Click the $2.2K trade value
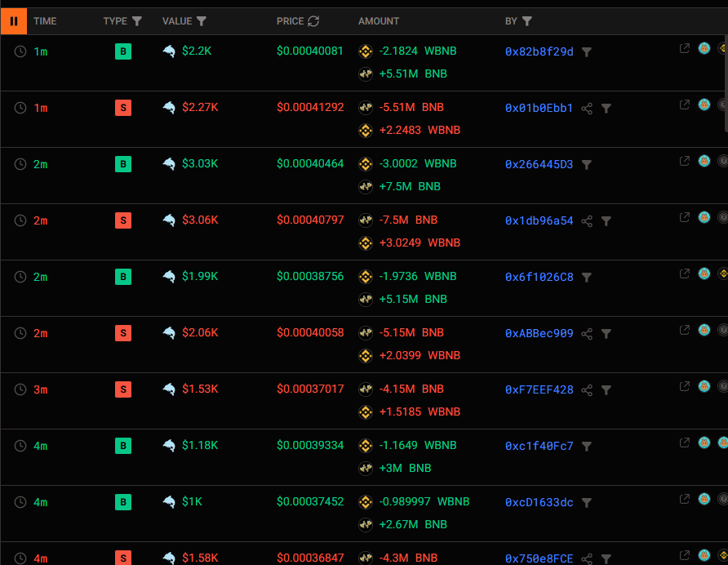The height and width of the screenshot is (565, 728). pos(197,51)
